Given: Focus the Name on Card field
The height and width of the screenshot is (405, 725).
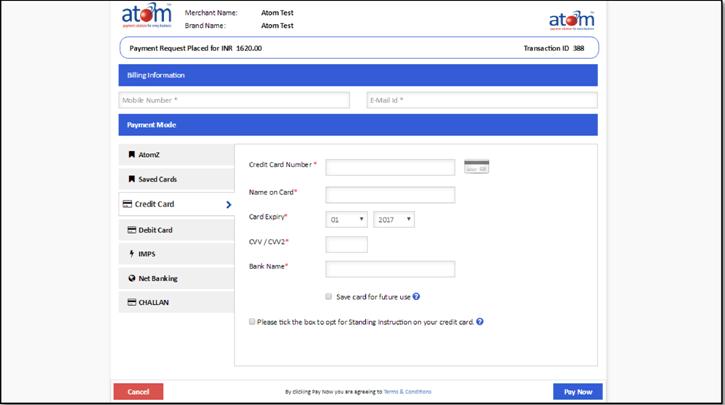Looking at the screenshot, I should pos(390,195).
